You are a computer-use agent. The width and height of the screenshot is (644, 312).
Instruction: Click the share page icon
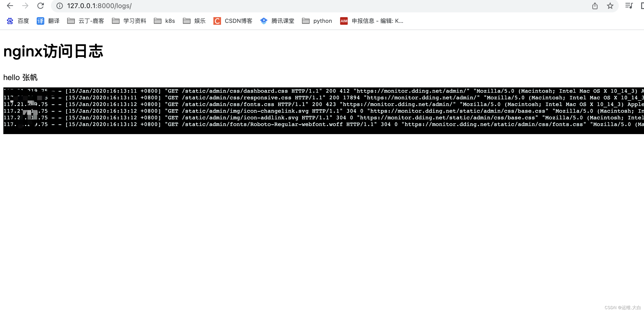tap(595, 6)
